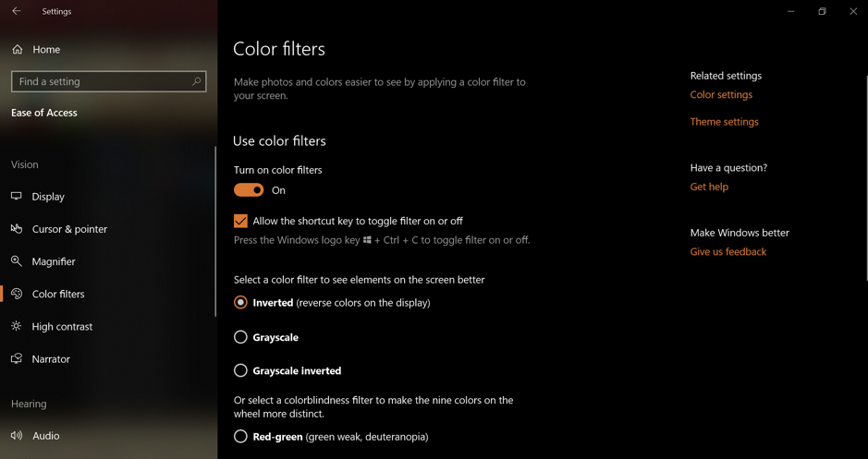
Task: Uncheck the shortcut key checkbox
Action: [240, 221]
